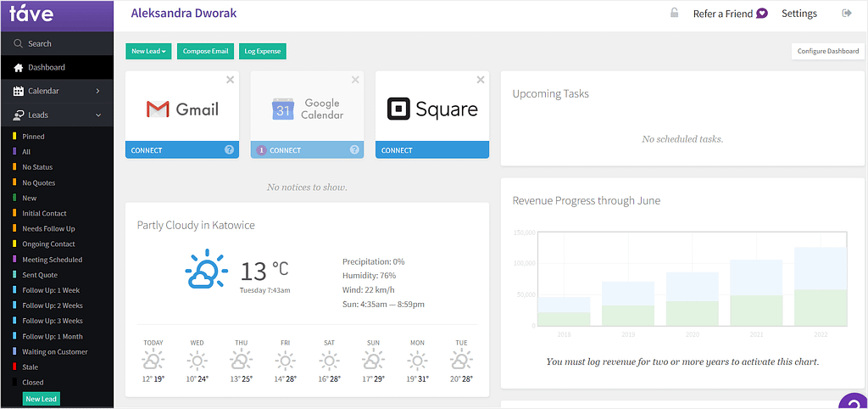Open help for Google Calendar connect
This screenshot has height=409, width=868.
click(x=354, y=149)
